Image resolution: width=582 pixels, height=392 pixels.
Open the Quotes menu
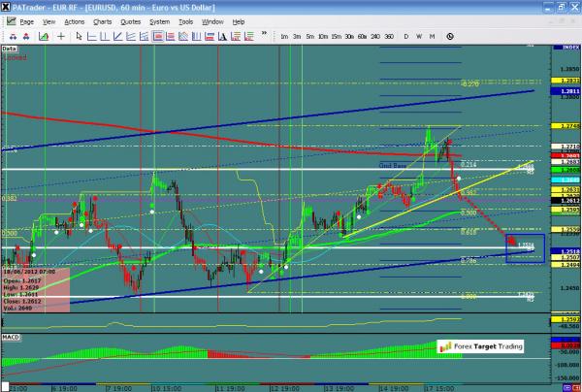point(131,20)
